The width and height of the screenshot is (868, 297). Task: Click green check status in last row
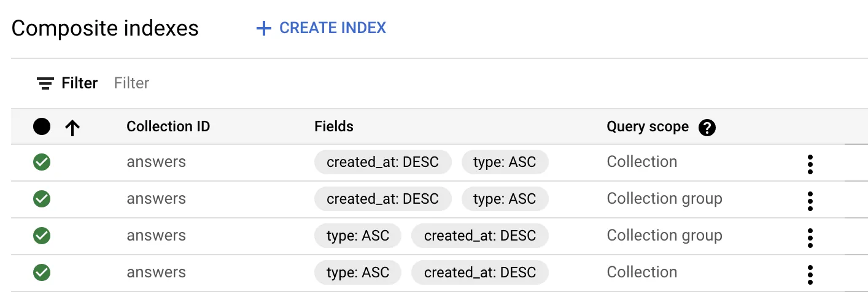[42, 272]
